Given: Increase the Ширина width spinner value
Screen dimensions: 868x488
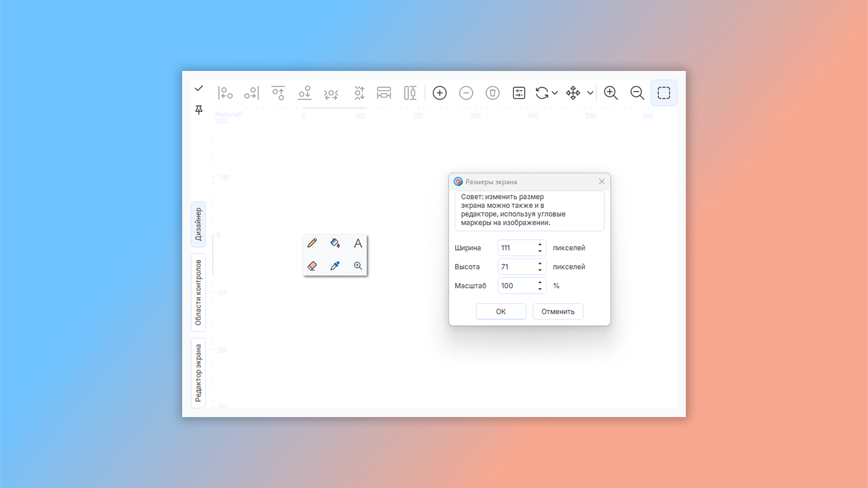Looking at the screenshot, I should 540,244.
